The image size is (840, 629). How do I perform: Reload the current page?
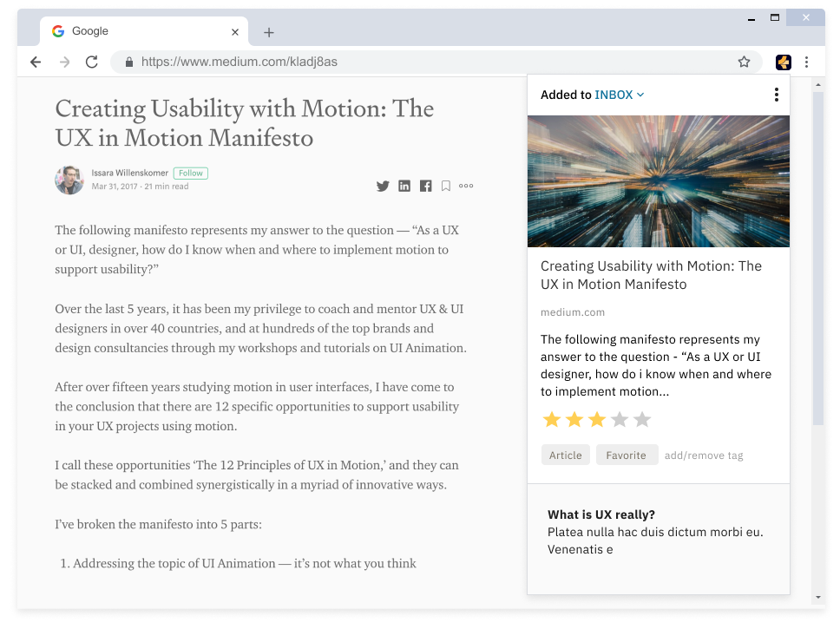(x=91, y=62)
